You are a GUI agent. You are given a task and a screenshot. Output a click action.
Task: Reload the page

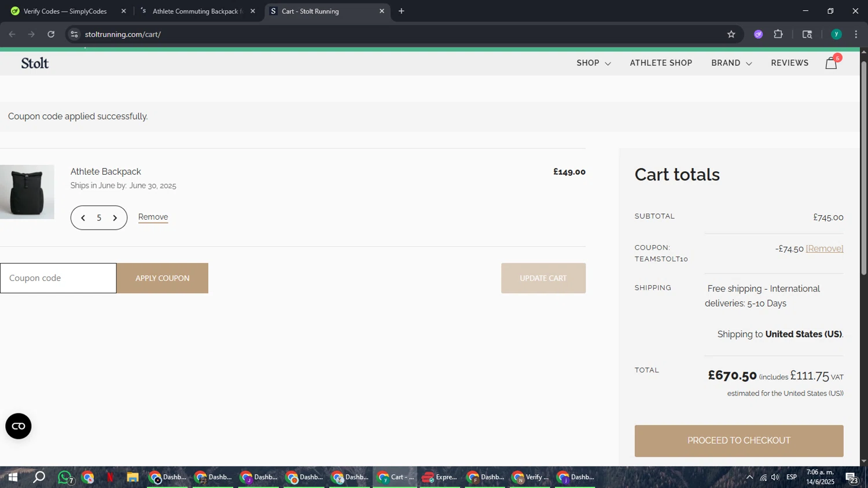51,34
